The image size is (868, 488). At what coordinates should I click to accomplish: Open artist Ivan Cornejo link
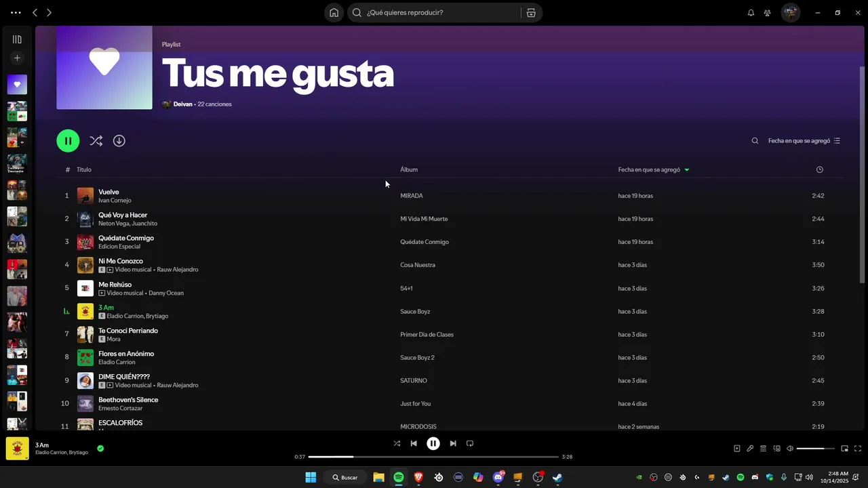[115, 201]
